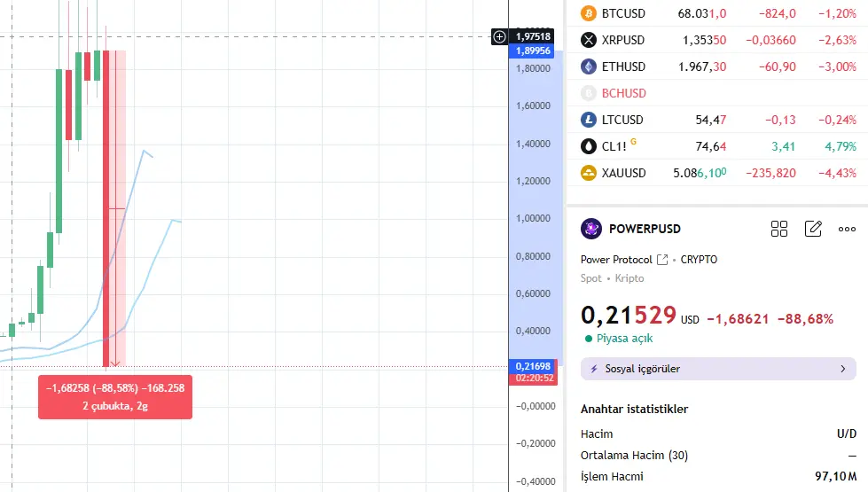Click the blue 1,89956 price scale label
Image resolution: width=868 pixels, height=492 pixels.
pos(533,51)
